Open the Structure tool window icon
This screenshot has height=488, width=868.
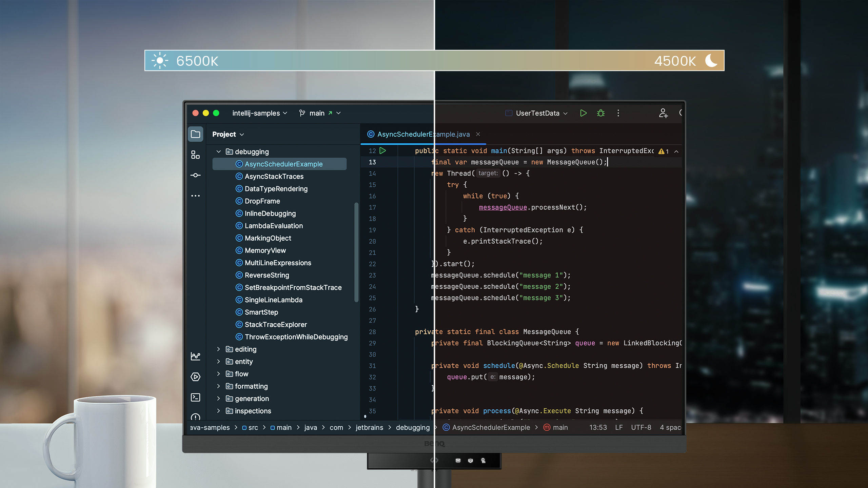pos(195,155)
